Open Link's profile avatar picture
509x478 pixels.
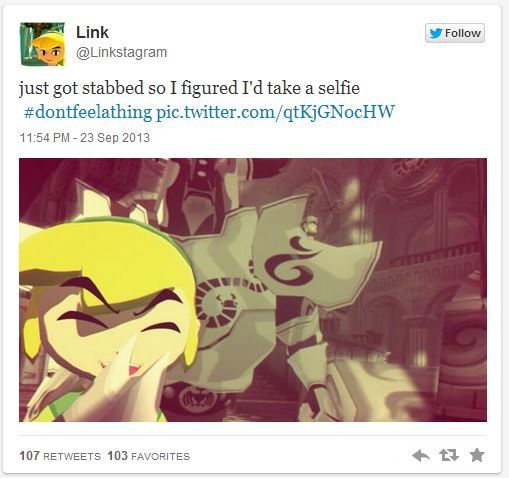(42, 44)
